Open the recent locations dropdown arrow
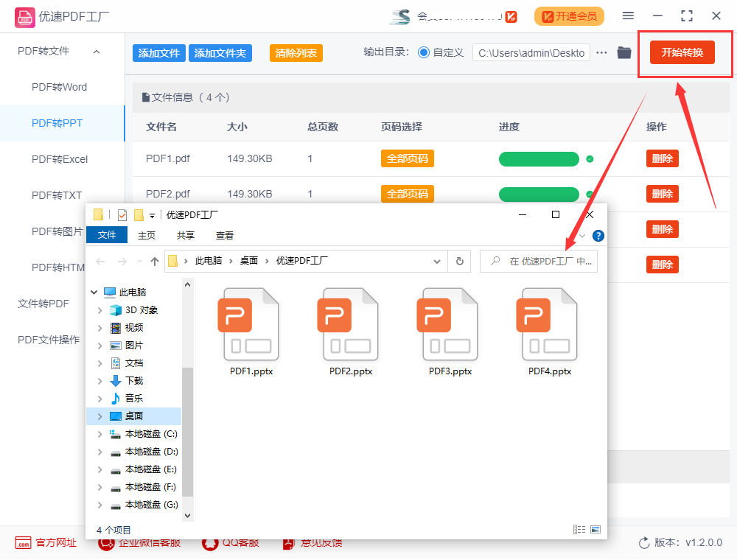This screenshot has height=560, width=737. [139, 261]
